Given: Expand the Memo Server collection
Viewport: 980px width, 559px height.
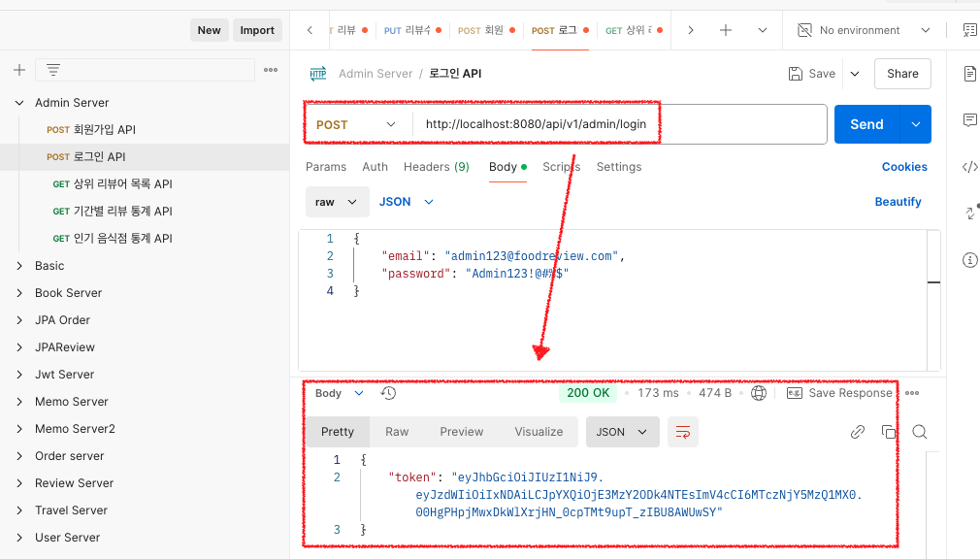Looking at the screenshot, I should click(19, 402).
